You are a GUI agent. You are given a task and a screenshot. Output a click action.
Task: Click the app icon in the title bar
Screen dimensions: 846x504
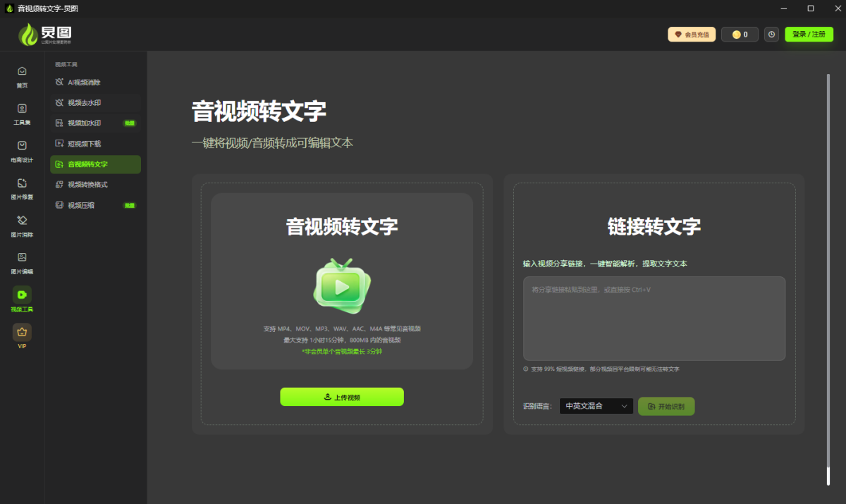coord(9,8)
